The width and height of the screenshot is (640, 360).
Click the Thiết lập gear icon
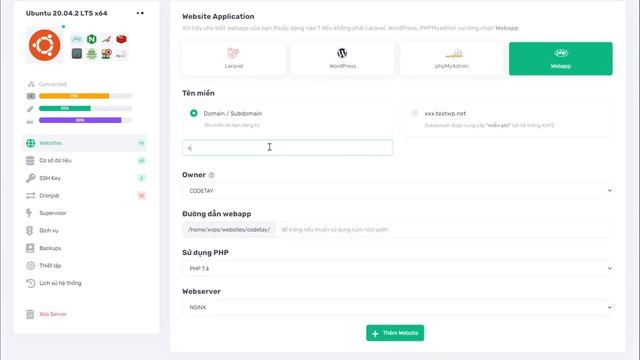pos(31,266)
